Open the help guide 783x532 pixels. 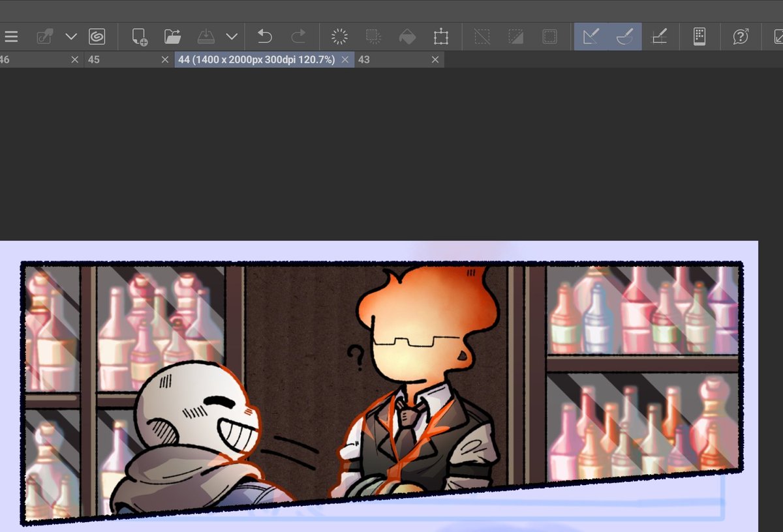(x=741, y=36)
